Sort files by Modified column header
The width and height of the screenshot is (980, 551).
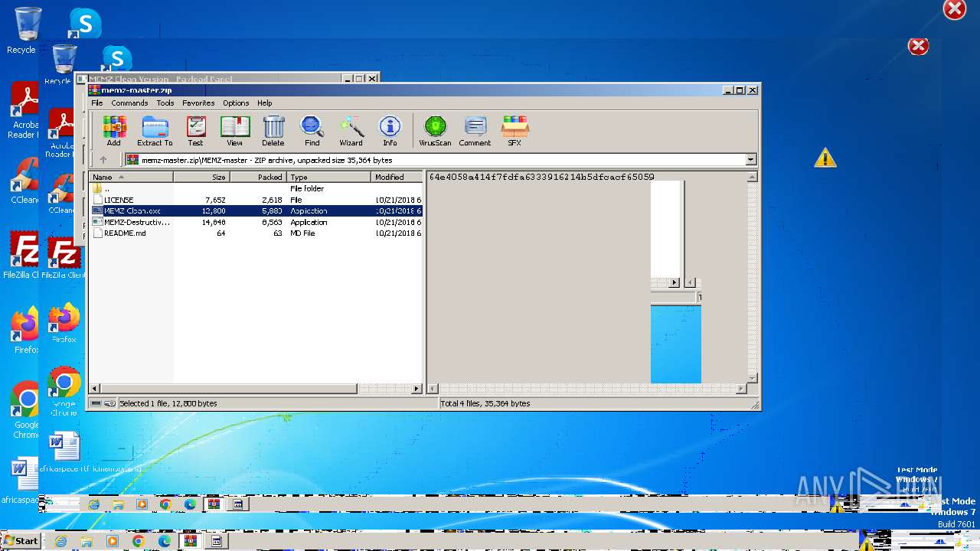point(397,177)
